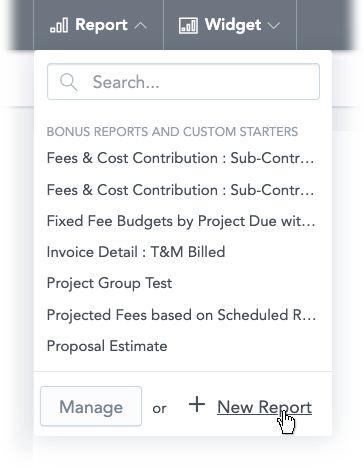
Task: Click the plus icon beside New Report
Action: pyautogui.click(x=197, y=404)
